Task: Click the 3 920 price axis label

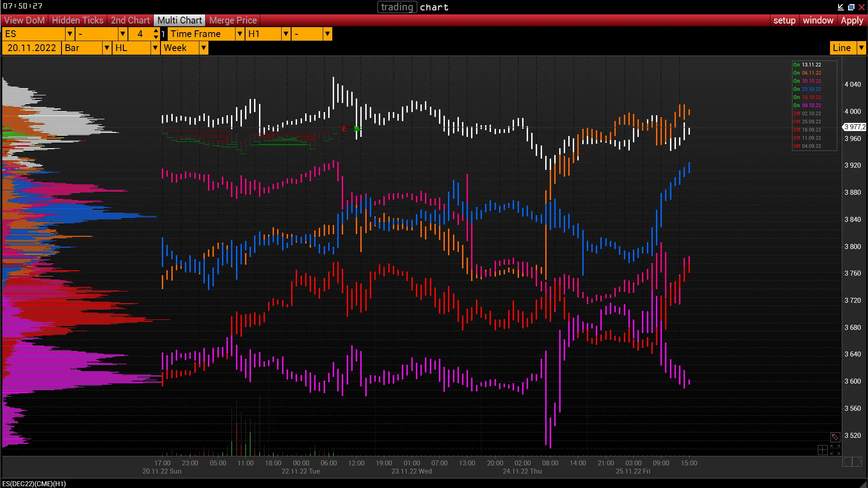Action: click(853, 165)
